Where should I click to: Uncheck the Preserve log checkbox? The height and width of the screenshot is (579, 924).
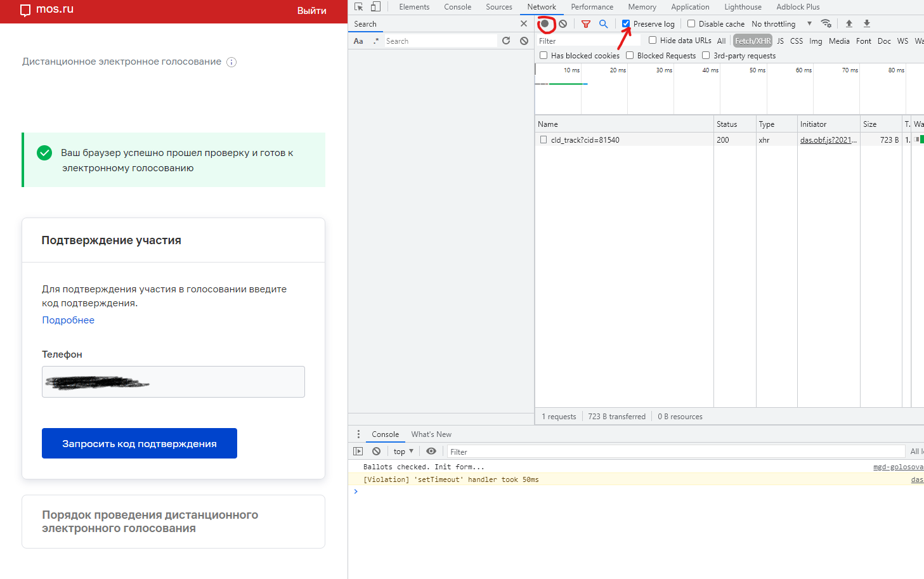pos(627,24)
